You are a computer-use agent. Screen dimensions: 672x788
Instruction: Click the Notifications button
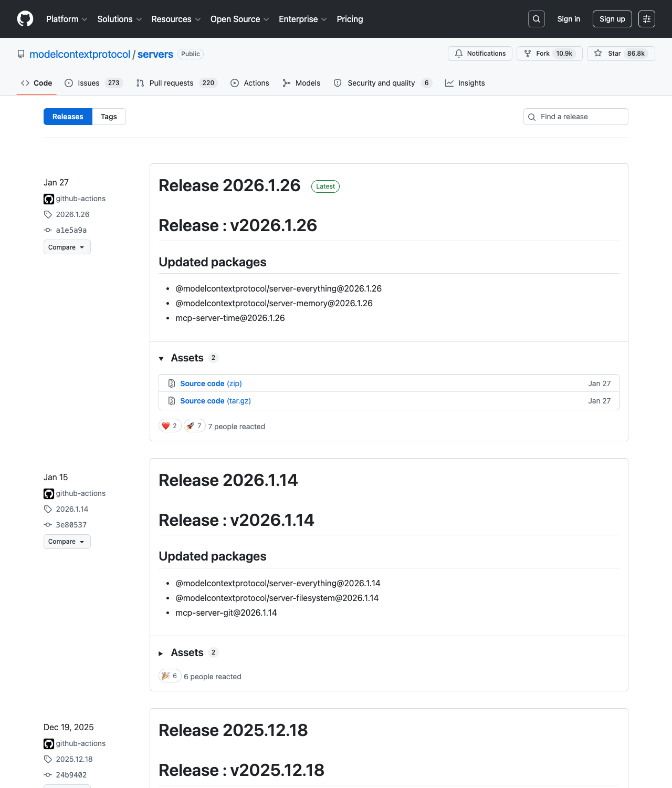click(x=480, y=54)
